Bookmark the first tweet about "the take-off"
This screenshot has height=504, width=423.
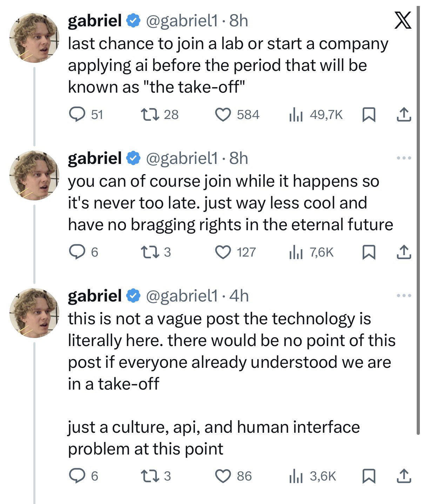[x=368, y=115]
